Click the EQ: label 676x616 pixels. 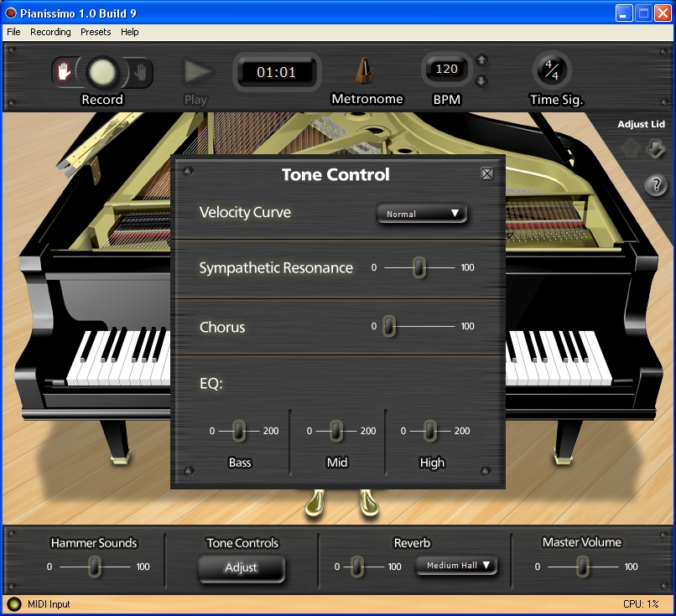211,383
